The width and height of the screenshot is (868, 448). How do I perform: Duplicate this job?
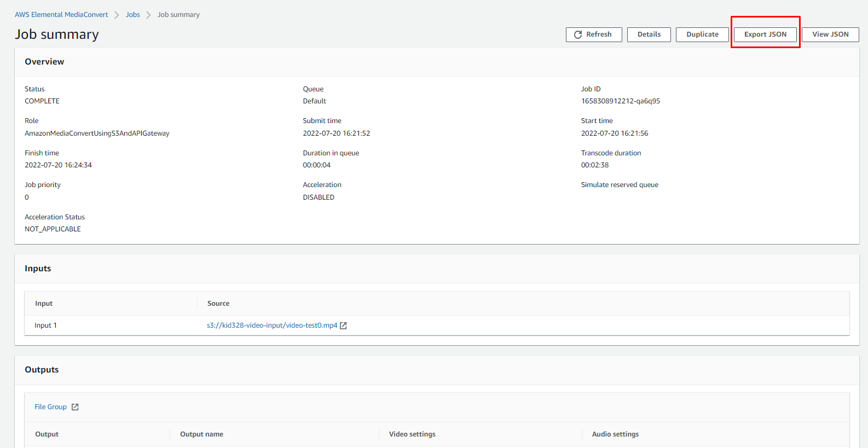pyautogui.click(x=702, y=34)
